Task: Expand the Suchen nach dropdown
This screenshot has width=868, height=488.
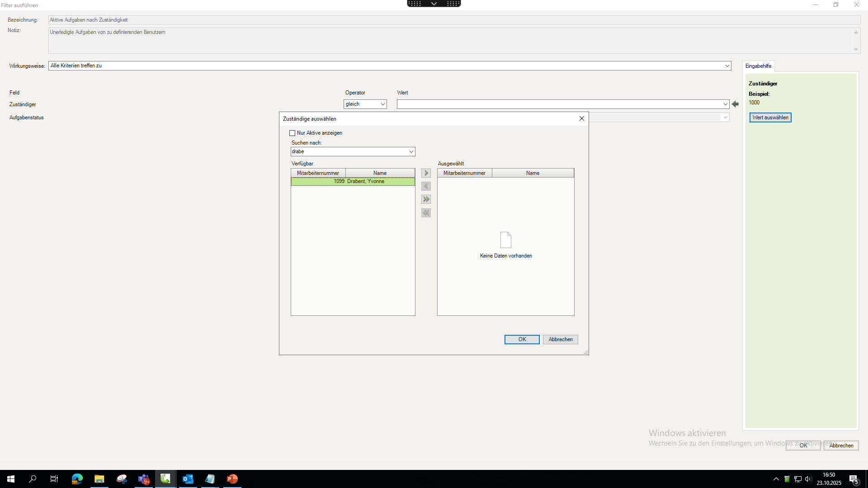Action: [411, 152]
